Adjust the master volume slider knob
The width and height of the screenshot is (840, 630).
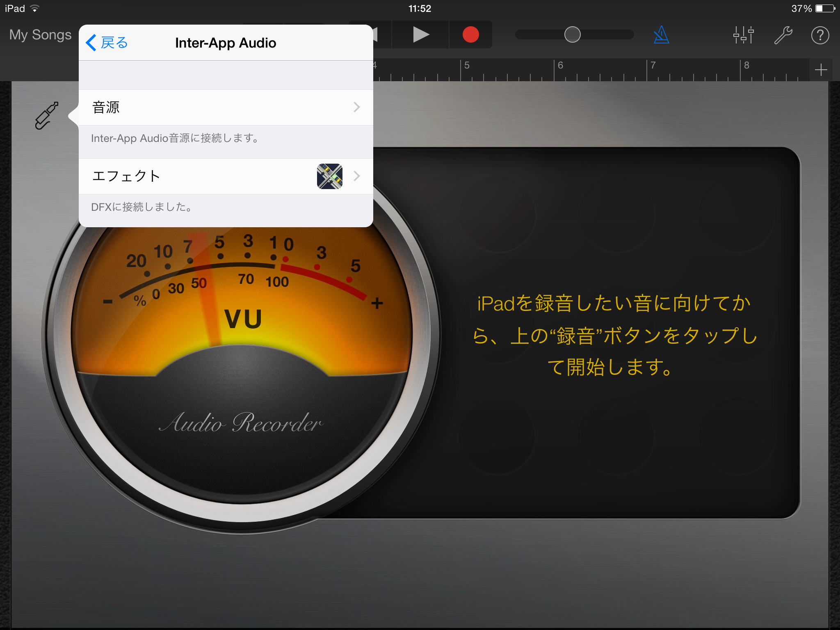click(572, 34)
